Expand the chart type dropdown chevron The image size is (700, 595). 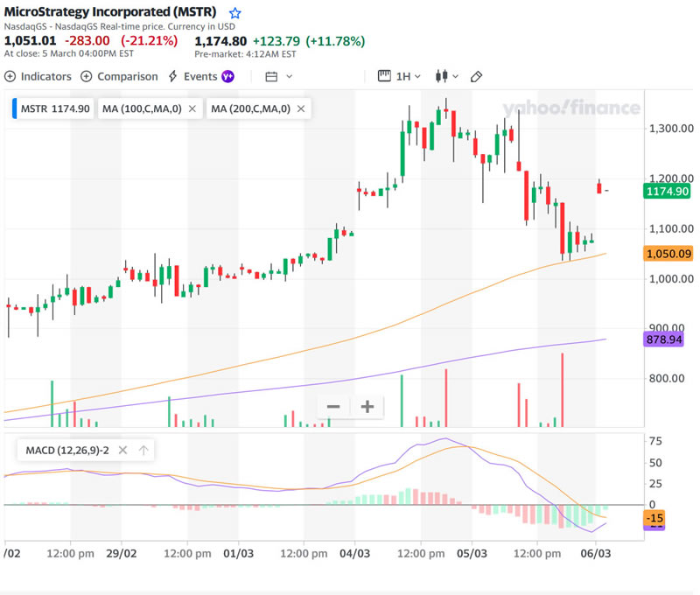click(x=455, y=76)
